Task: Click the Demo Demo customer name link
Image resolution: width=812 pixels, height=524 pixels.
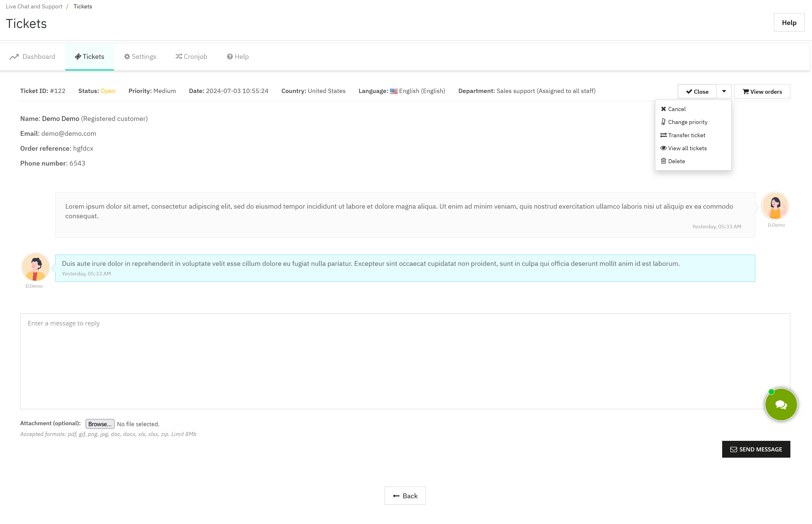Action: click(61, 119)
